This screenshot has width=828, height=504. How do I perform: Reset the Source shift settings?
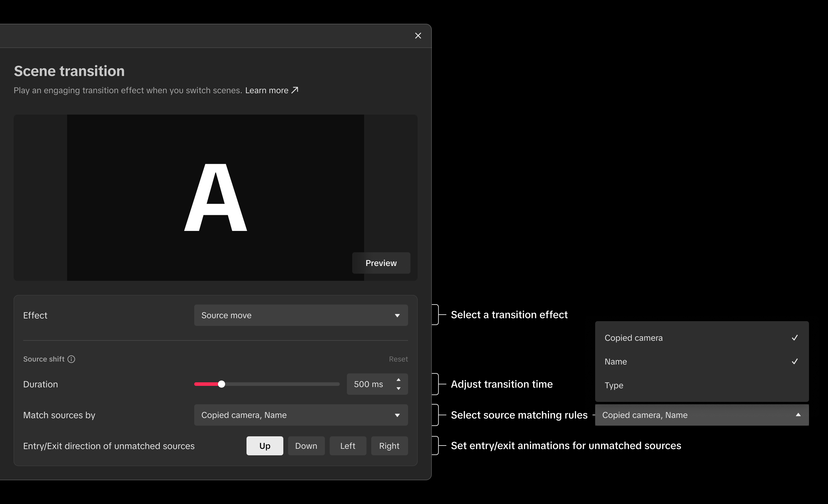click(398, 359)
